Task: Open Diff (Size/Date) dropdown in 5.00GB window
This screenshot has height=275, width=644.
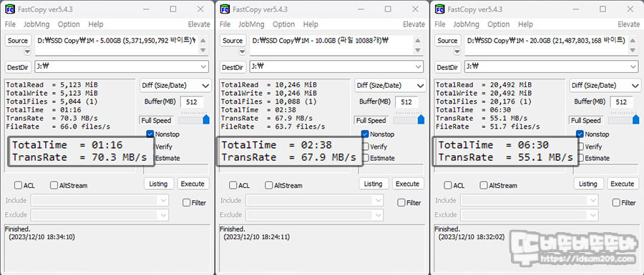Action: click(175, 86)
